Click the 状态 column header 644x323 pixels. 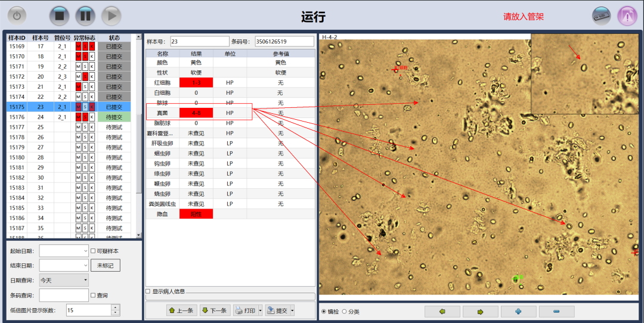point(114,38)
